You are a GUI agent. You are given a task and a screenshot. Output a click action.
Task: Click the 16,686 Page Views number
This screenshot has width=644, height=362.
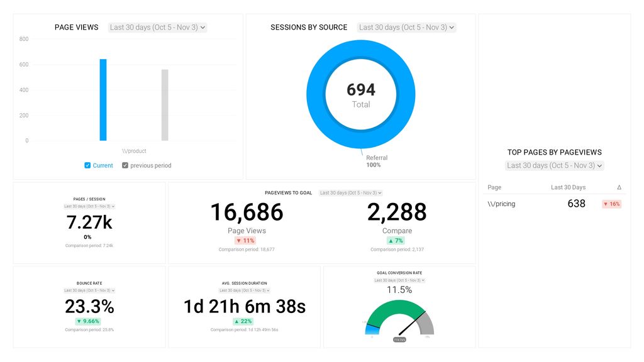pyautogui.click(x=247, y=212)
